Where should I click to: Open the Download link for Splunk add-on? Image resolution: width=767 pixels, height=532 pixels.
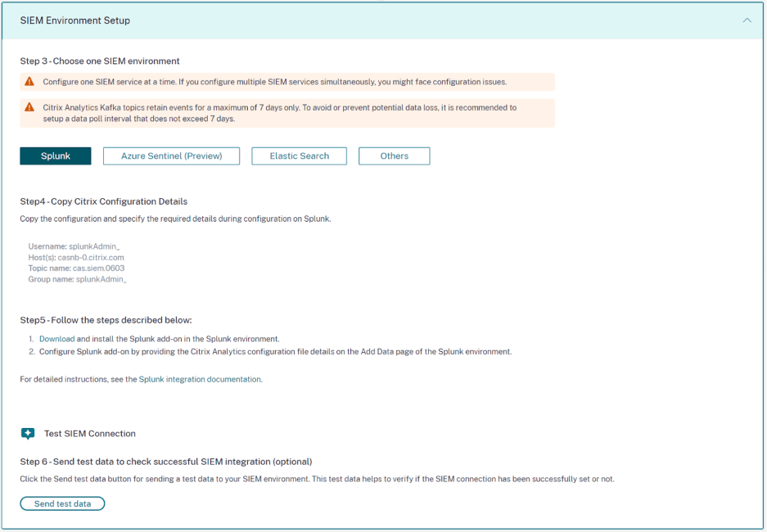pyautogui.click(x=56, y=339)
